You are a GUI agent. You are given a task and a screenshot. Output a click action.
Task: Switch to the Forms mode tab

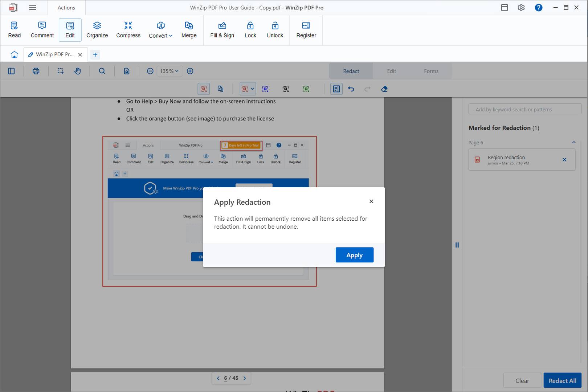pos(431,71)
